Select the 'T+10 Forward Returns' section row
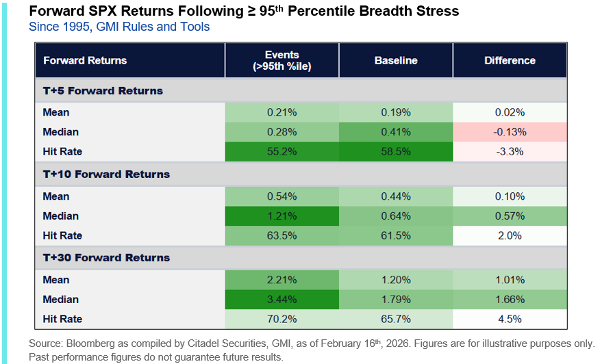600x364 pixels. 106,174
